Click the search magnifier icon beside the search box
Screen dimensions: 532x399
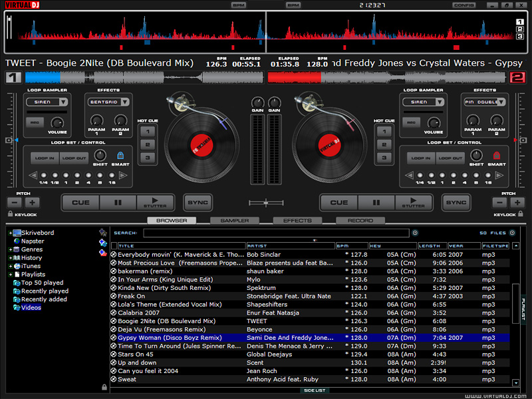[415, 233]
